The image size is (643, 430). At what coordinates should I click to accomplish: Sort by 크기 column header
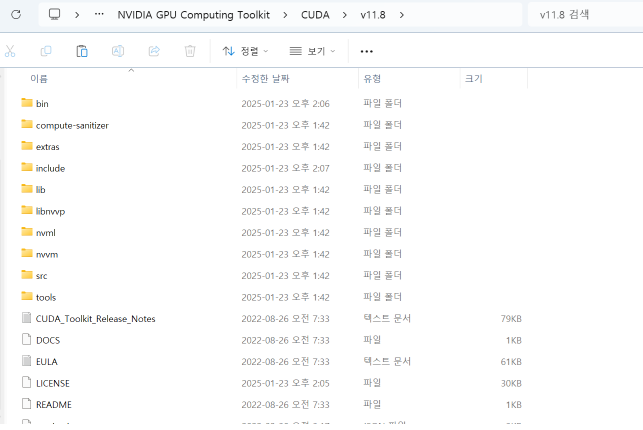coord(474,79)
